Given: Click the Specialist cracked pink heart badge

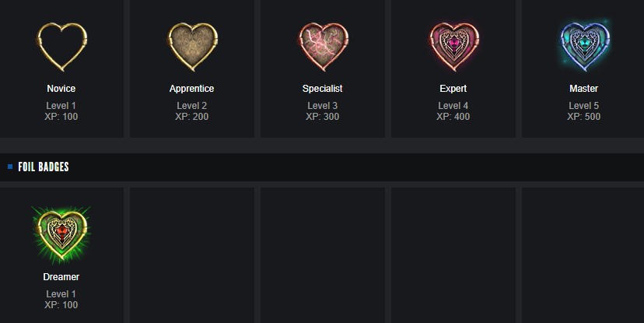Looking at the screenshot, I should point(323,46).
